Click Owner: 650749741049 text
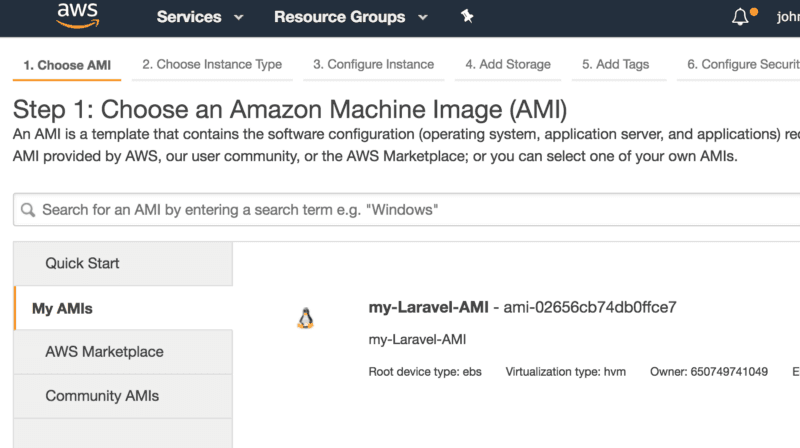Image resolution: width=800 pixels, height=448 pixels. (x=709, y=372)
